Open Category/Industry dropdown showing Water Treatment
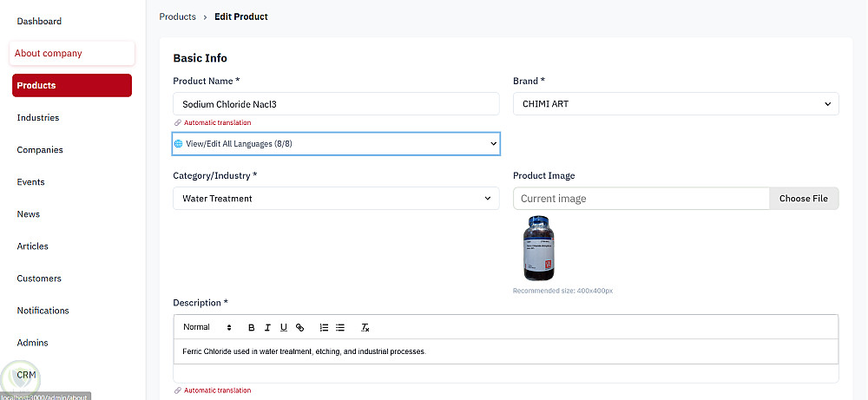Screen dimensions: 868x400 tap(336, 199)
